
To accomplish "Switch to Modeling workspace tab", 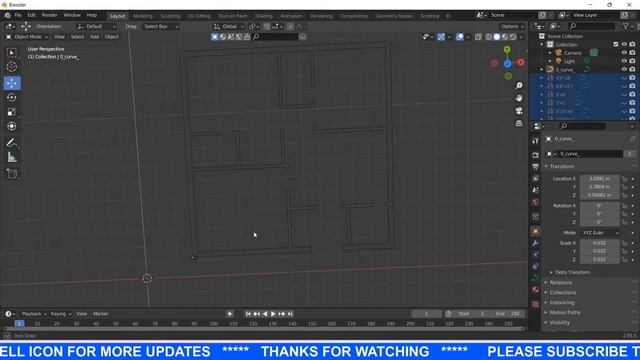I will coord(143,16).
